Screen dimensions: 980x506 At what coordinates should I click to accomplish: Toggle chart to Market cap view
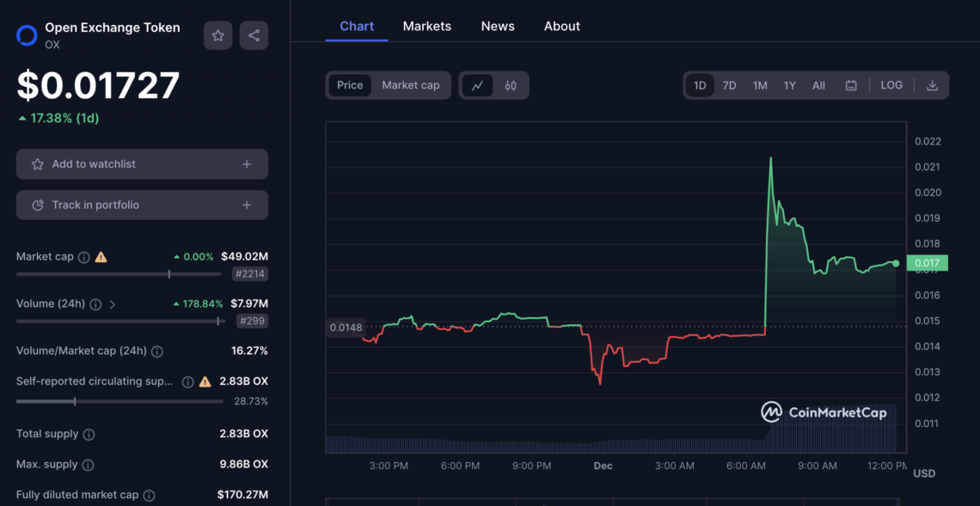410,85
